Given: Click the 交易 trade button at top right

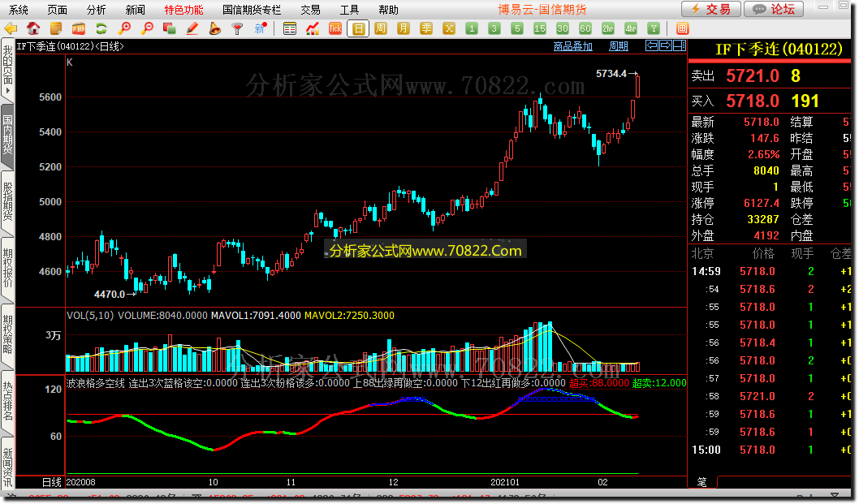Looking at the screenshot, I should 711,9.
